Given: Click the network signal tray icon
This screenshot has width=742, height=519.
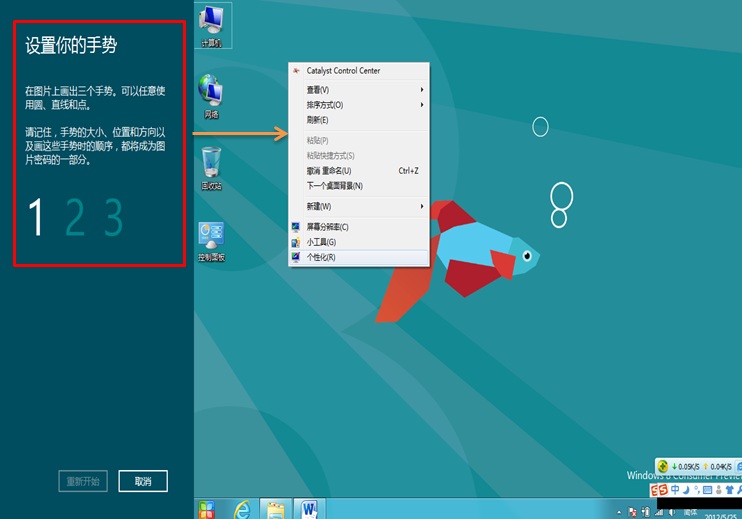Looking at the screenshot, I should tap(659, 512).
